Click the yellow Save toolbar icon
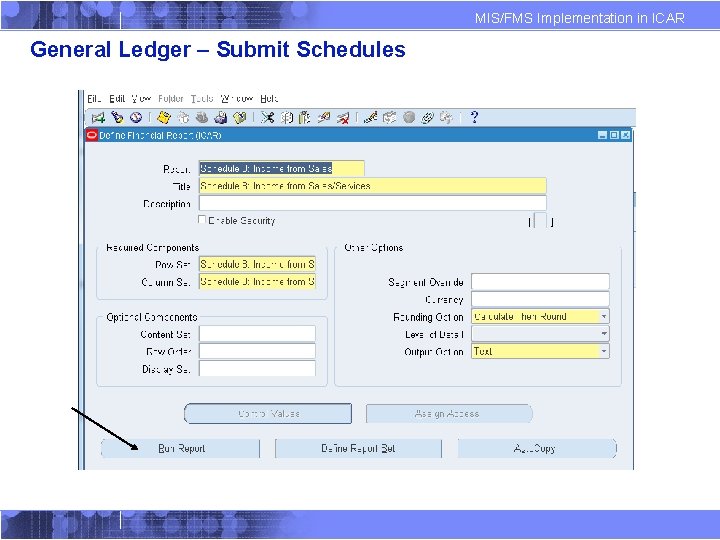720x540 pixels. click(163, 118)
